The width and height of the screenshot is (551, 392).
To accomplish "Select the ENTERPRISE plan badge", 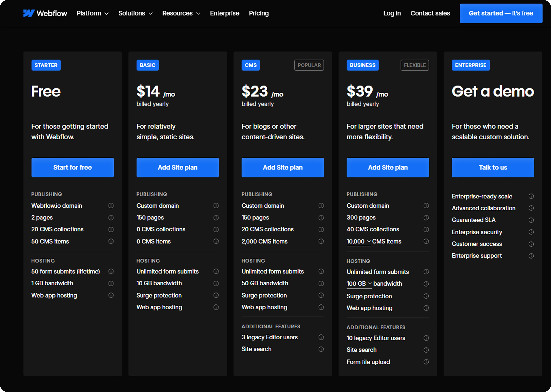I will (x=471, y=65).
